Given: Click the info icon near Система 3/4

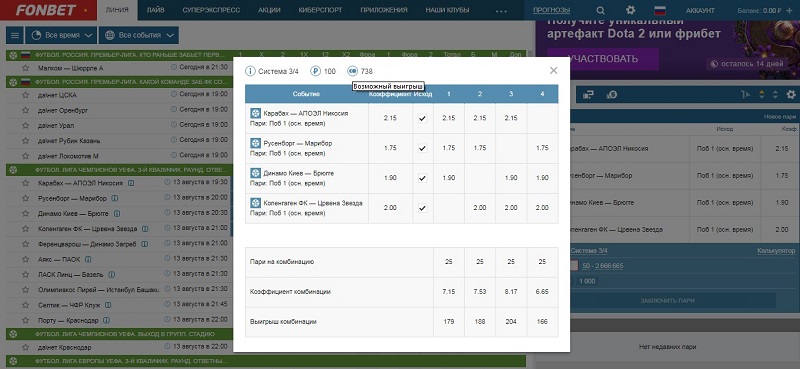Looking at the screenshot, I should coord(250,71).
